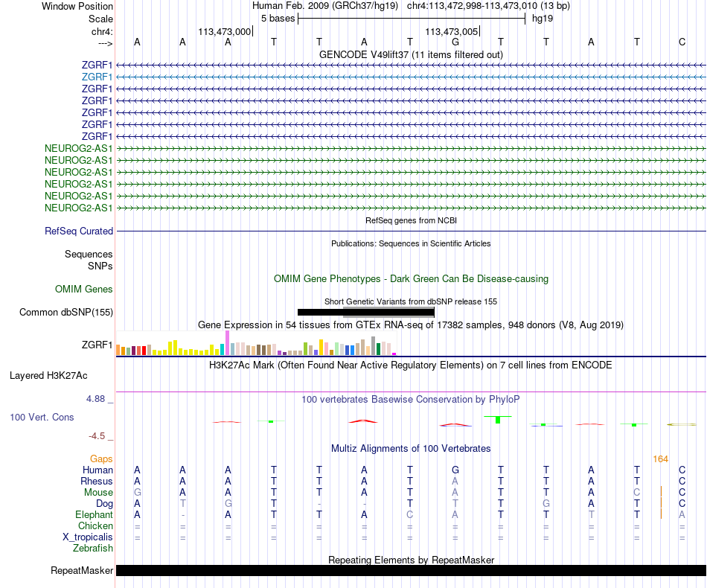Select the Rhesus alignment row label
This screenshot has height=588, width=707.
tap(97, 481)
